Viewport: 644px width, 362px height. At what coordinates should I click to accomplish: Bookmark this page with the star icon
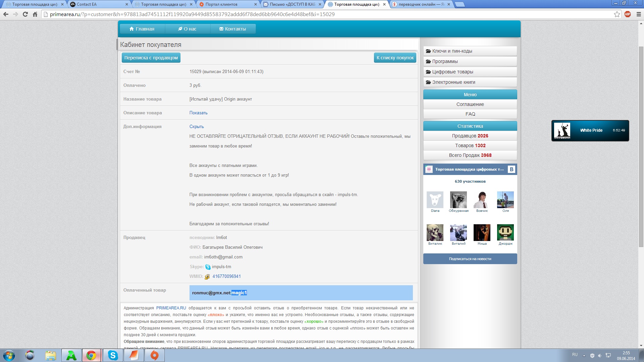[x=617, y=14]
